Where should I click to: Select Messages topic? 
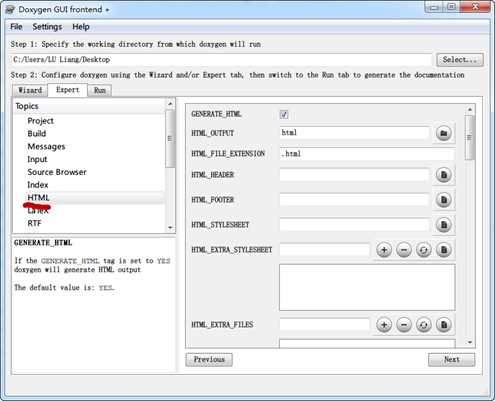(46, 146)
